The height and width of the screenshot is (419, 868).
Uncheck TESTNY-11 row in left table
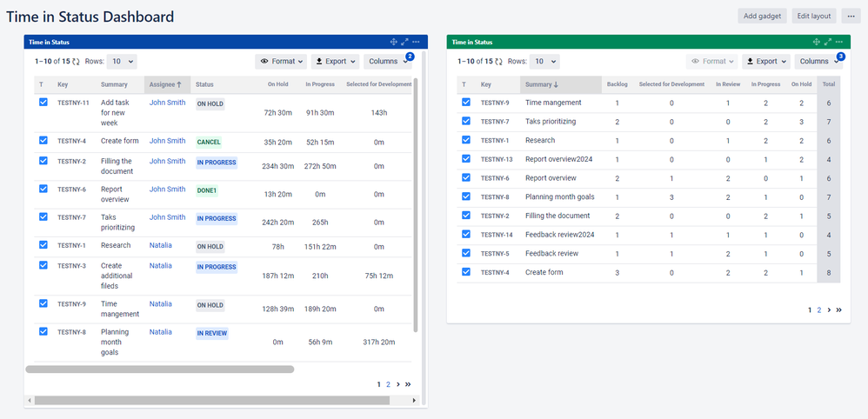pos(43,103)
